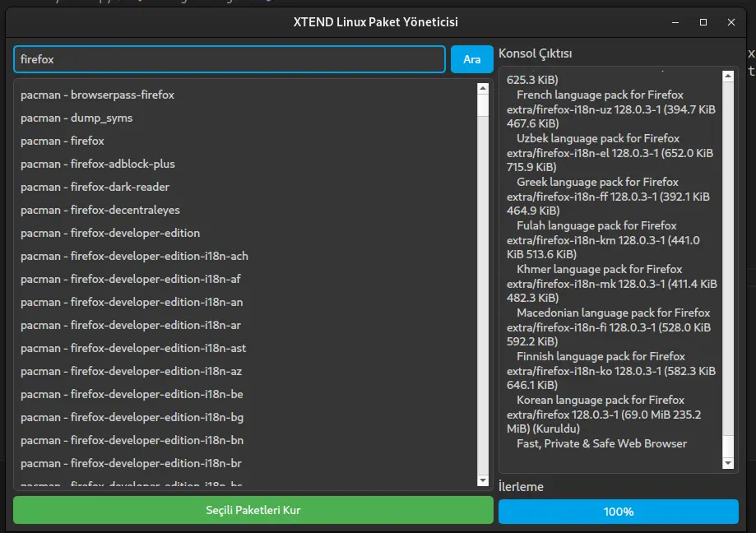Maximize the XTEND Paket Yöneticisi window
The height and width of the screenshot is (533, 756).
coord(703,22)
